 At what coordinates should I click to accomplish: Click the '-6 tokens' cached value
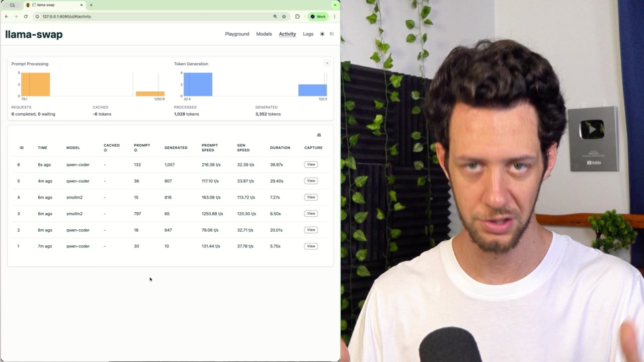[102, 114]
